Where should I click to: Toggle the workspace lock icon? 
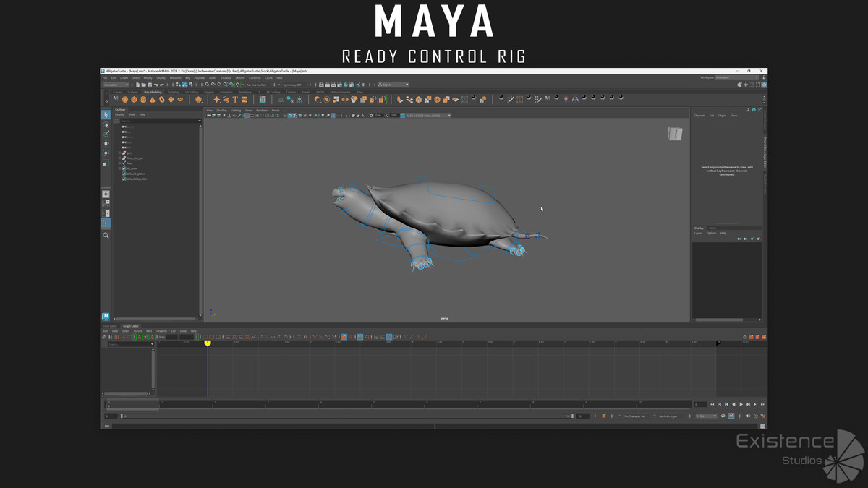pos(764,77)
